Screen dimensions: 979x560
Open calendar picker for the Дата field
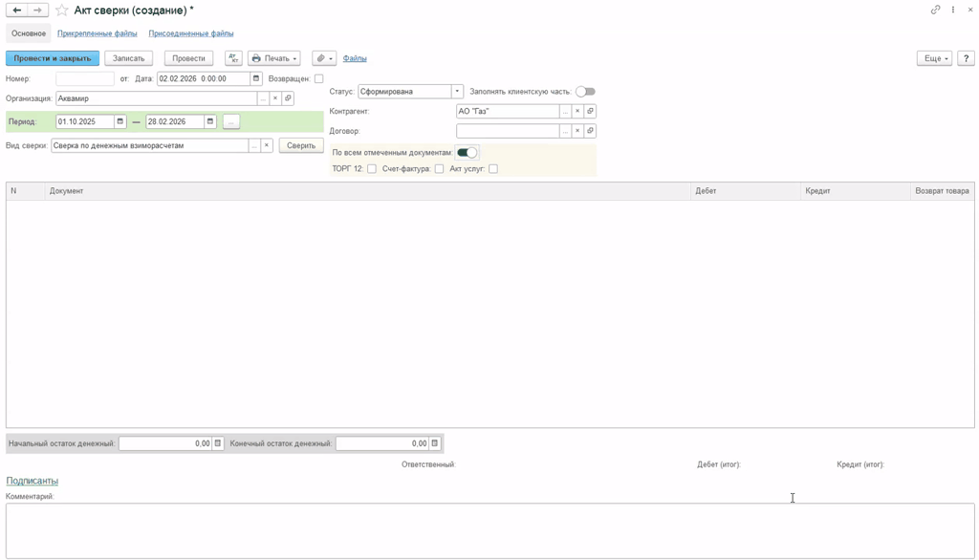pyautogui.click(x=256, y=79)
